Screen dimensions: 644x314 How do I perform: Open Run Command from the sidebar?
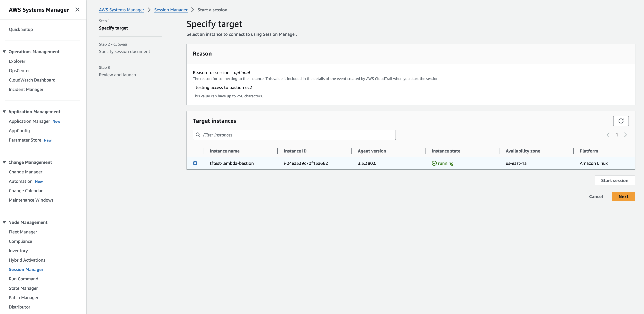point(23,279)
